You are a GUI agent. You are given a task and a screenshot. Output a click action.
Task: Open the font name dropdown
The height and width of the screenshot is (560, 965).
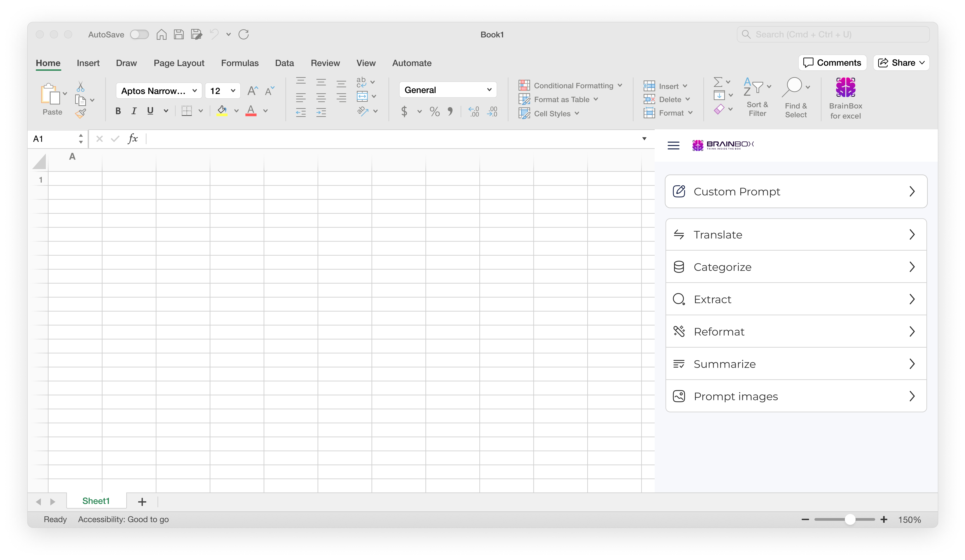click(159, 91)
